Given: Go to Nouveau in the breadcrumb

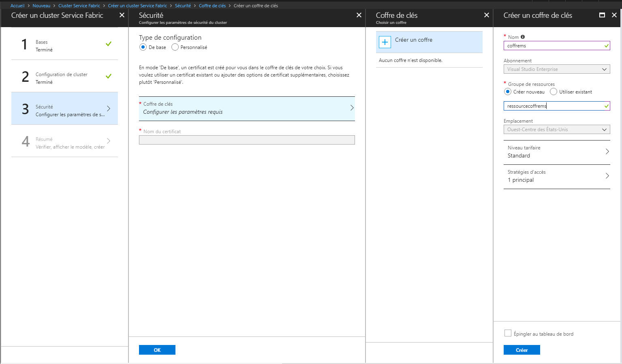Looking at the screenshot, I should pos(41,6).
